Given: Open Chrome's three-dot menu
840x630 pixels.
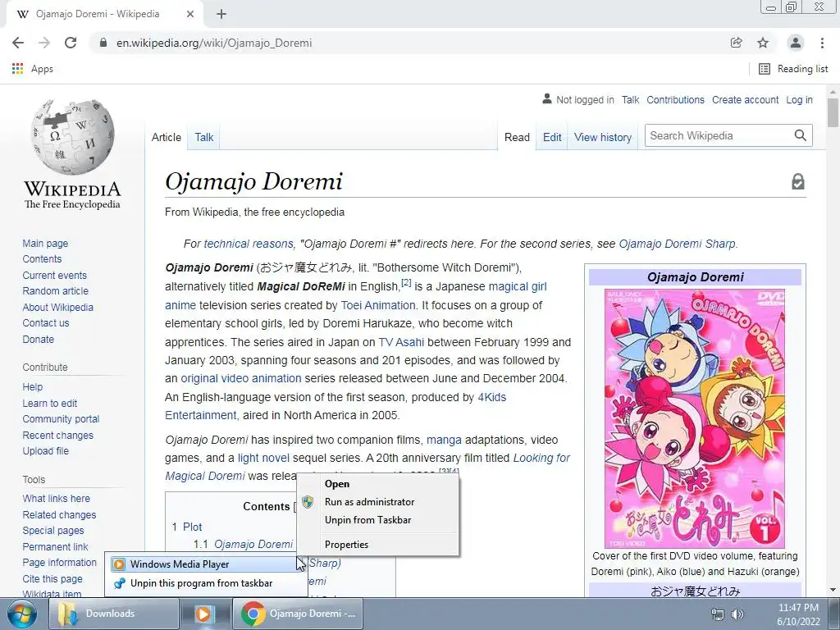Looking at the screenshot, I should pos(822,43).
